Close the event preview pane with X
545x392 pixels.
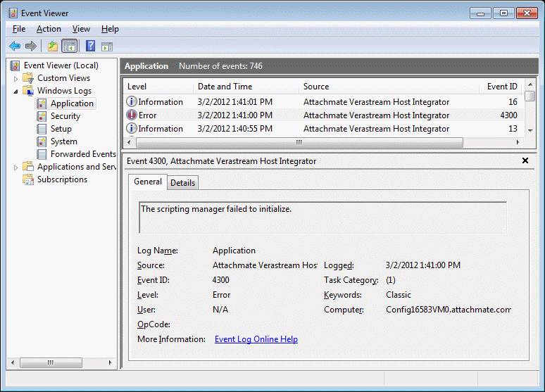pyautogui.click(x=525, y=160)
